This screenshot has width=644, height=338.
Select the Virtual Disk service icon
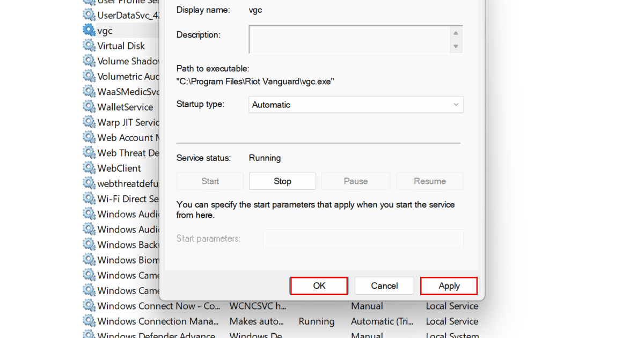point(89,46)
